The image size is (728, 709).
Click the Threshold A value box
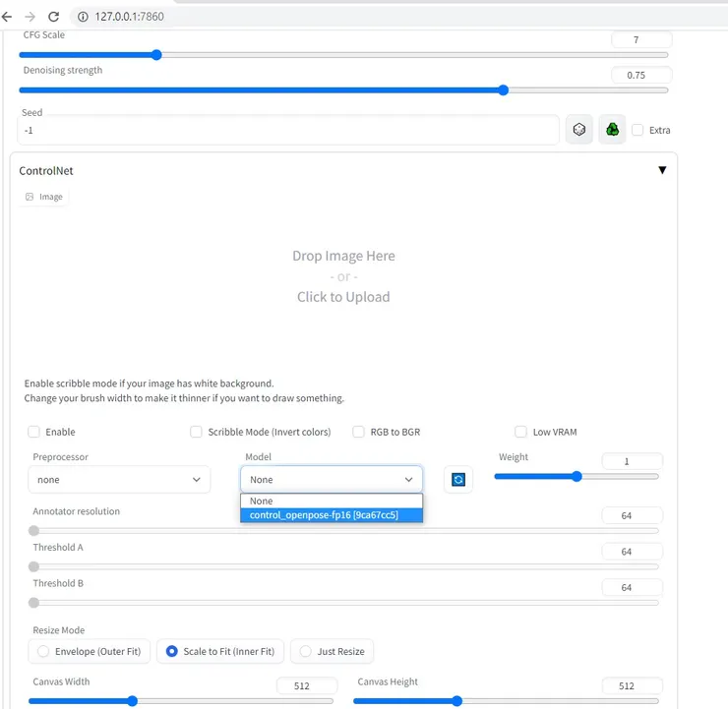tap(632, 552)
